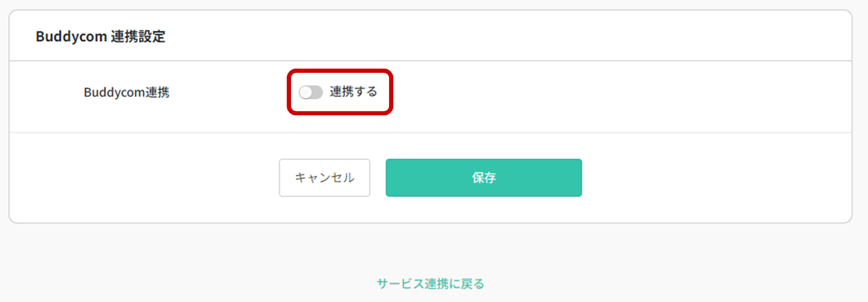Viewport: 868px width, 302px height.
Task: Cancel the Buddycom integration changes
Action: [x=324, y=178]
